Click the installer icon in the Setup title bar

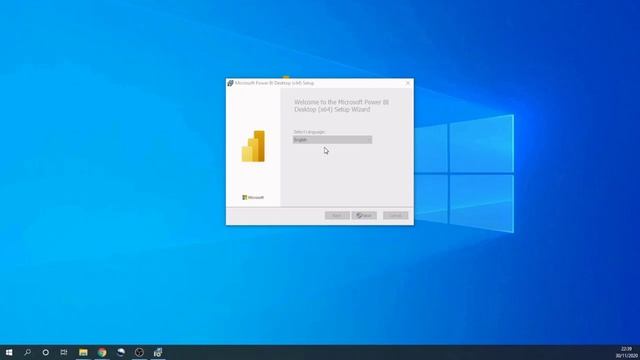[x=231, y=83]
